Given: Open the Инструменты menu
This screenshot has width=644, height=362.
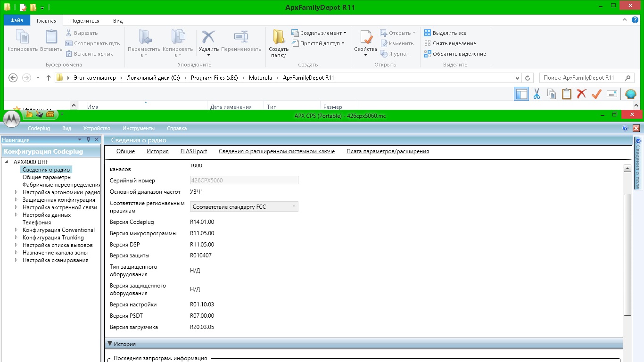Looking at the screenshot, I should pyautogui.click(x=139, y=128).
